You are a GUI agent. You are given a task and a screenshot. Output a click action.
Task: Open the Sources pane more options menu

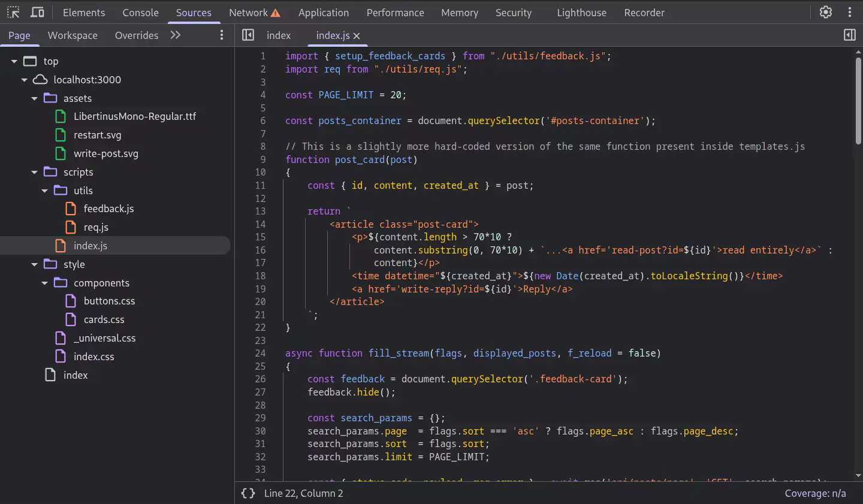222,35
